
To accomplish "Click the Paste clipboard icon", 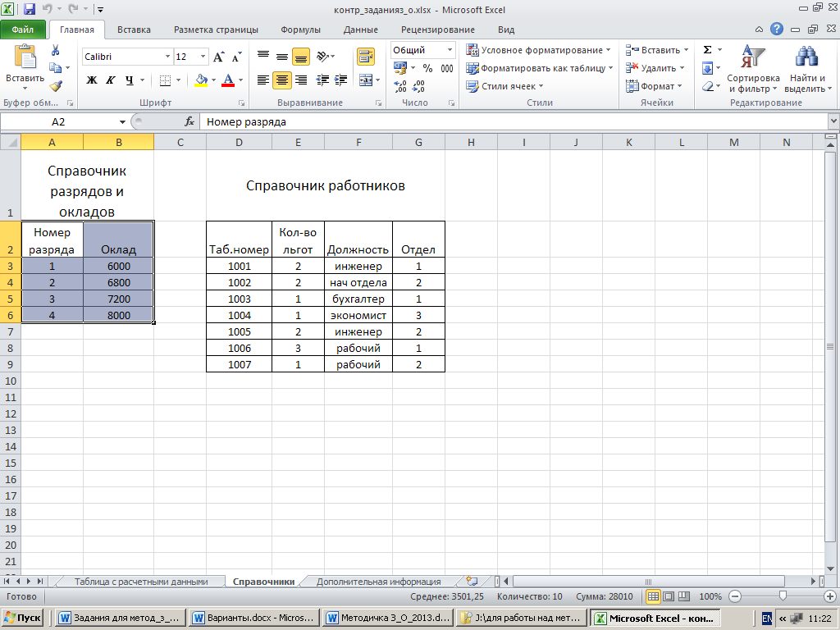I will point(25,57).
